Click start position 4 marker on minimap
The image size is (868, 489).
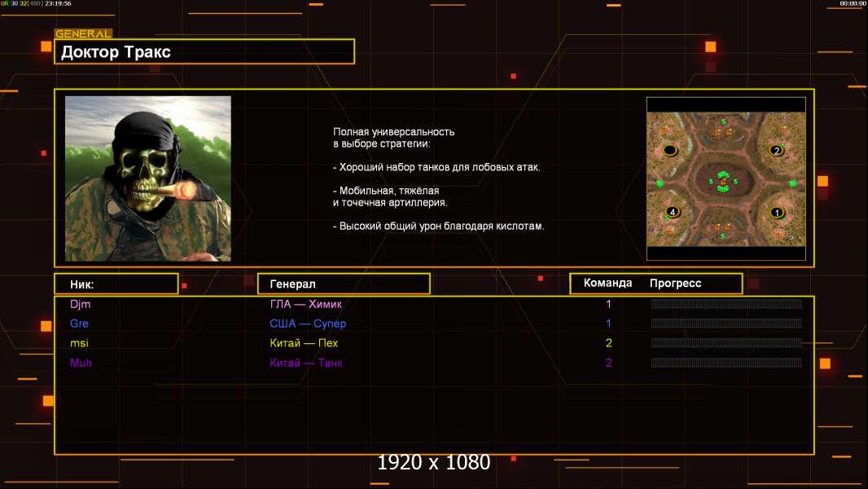672,212
